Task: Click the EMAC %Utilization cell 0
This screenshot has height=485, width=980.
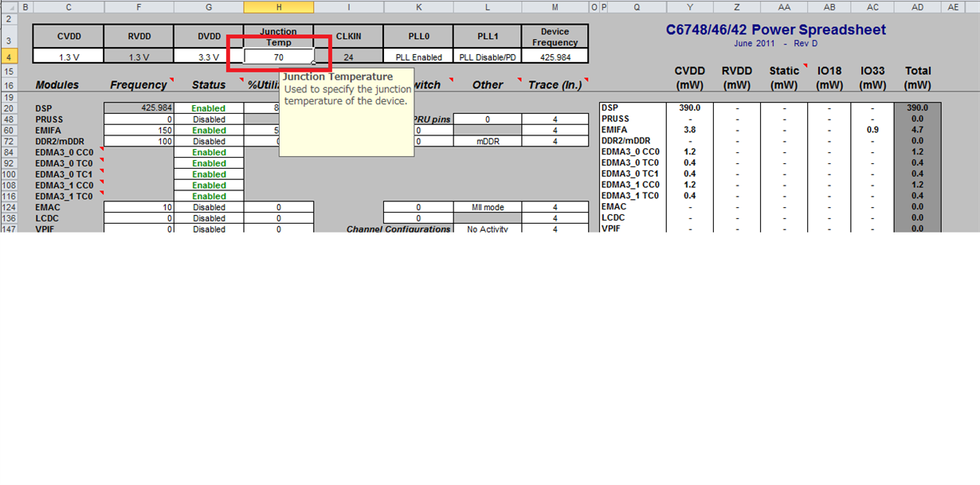Action: point(279,207)
